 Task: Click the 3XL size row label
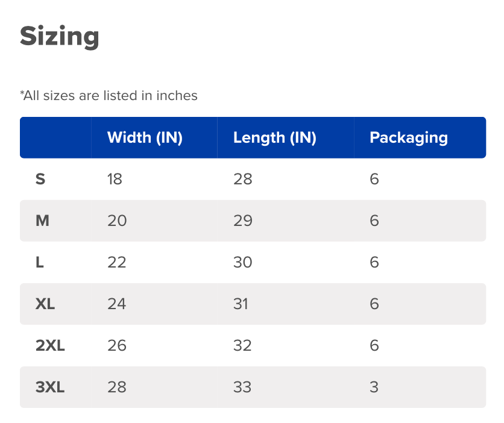[50, 387]
